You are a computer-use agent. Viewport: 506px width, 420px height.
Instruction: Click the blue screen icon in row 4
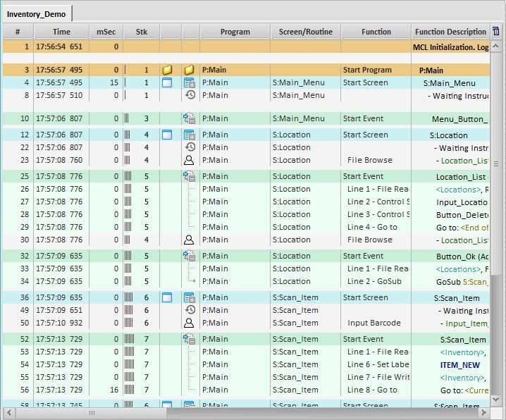point(167,83)
